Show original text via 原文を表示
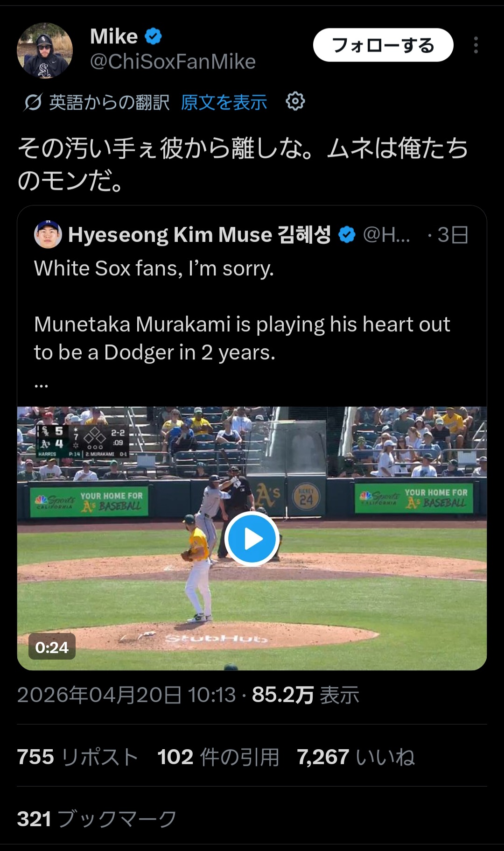 pyautogui.click(x=224, y=102)
